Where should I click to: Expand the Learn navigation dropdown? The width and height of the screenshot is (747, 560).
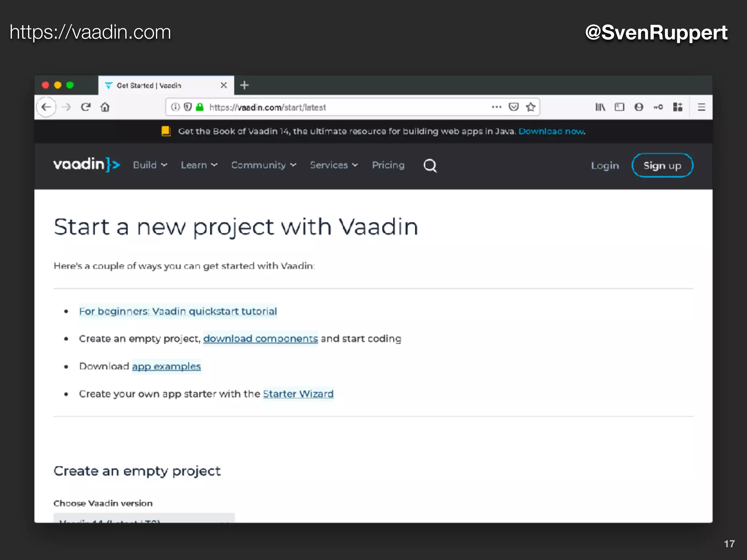pos(199,165)
